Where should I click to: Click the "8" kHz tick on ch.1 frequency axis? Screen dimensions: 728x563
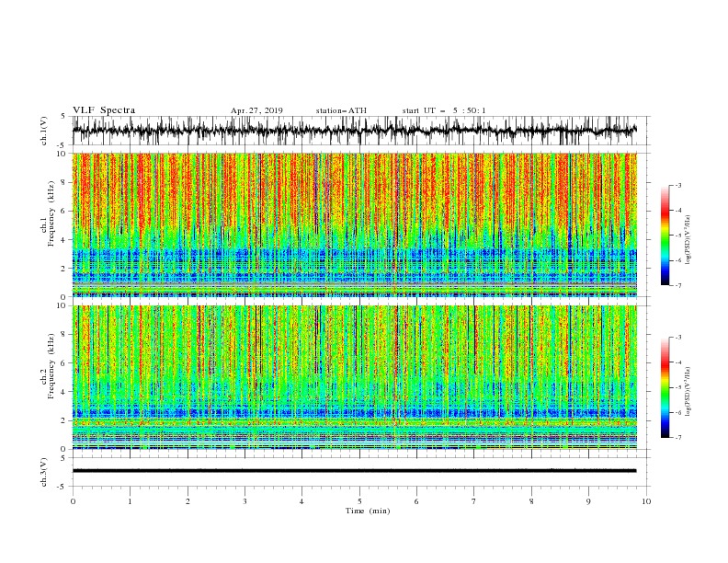tap(64, 182)
